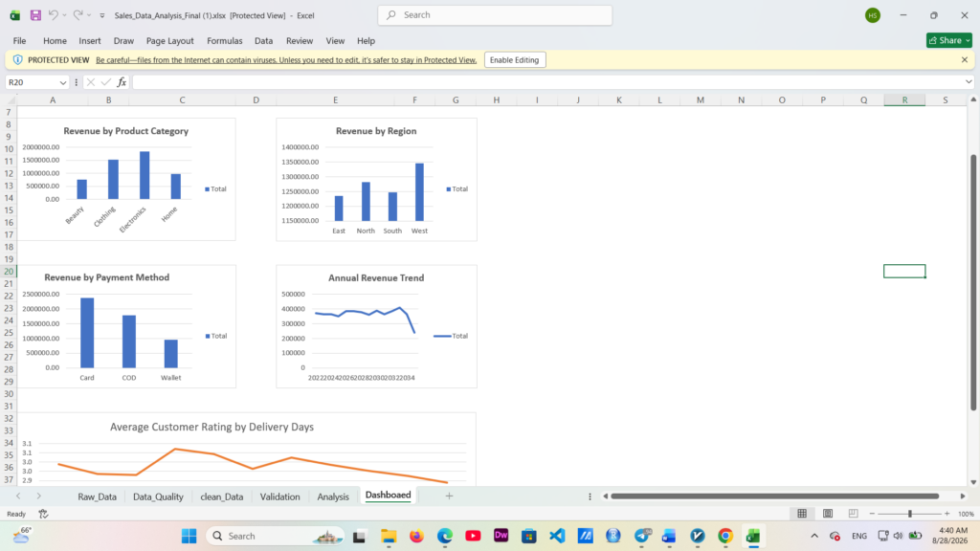Click the Name Box showing R20

click(32, 82)
